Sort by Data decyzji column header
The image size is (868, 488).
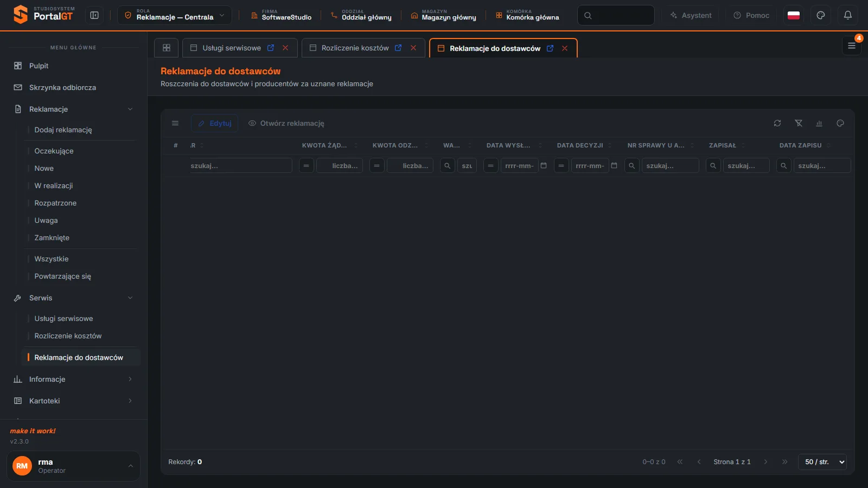[x=579, y=145]
